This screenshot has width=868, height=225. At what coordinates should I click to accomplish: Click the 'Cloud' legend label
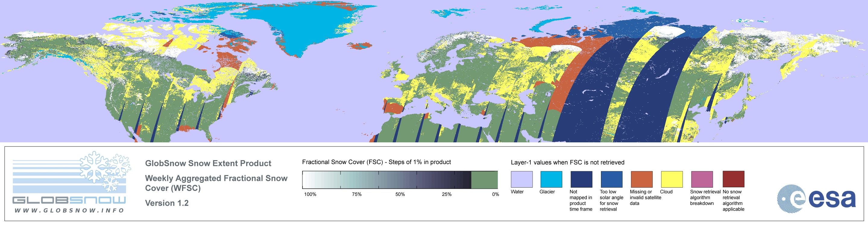click(x=666, y=192)
